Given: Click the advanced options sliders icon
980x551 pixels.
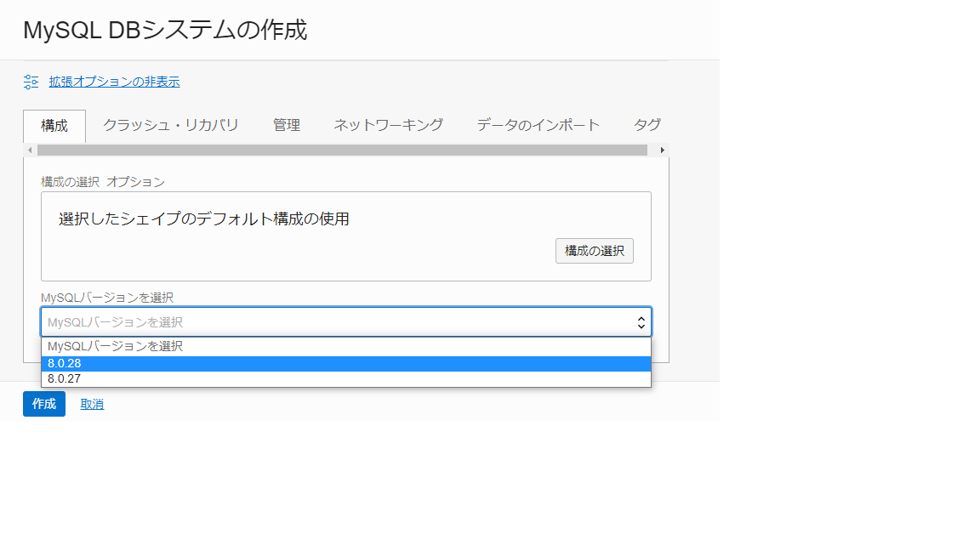Looking at the screenshot, I should tap(31, 82).
